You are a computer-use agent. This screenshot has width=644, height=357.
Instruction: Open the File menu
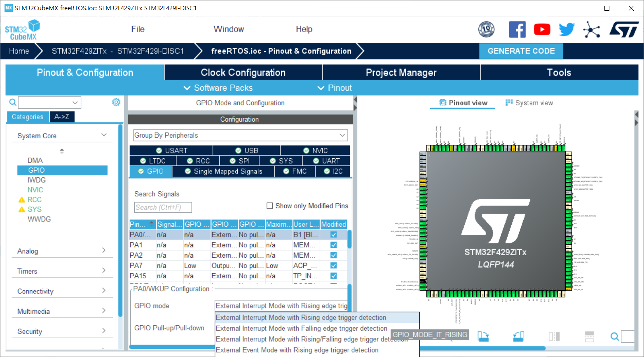click(x=138, y=29)
